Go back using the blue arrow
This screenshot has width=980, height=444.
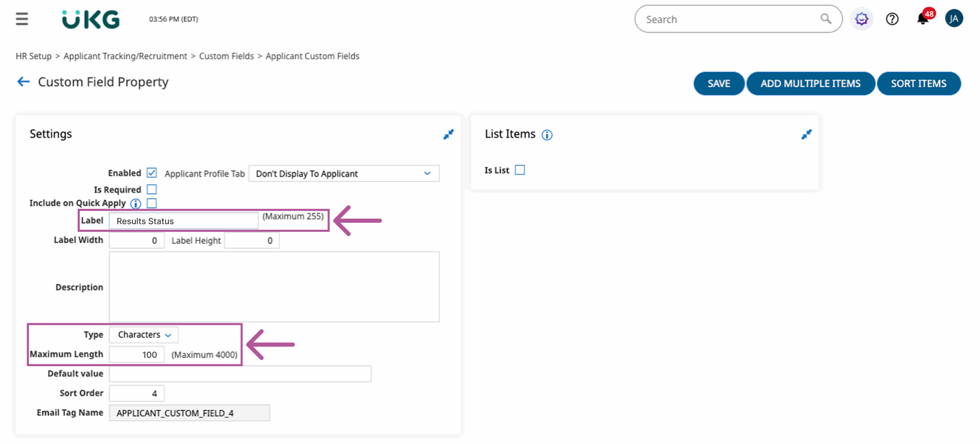click(x=23, y=82)
